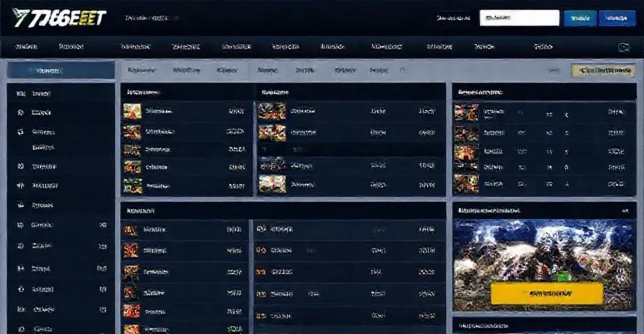Viewport: 644px width, 334px height.
Task: Click the first row icon in lower-left panel
Action: tap(131, 230)
